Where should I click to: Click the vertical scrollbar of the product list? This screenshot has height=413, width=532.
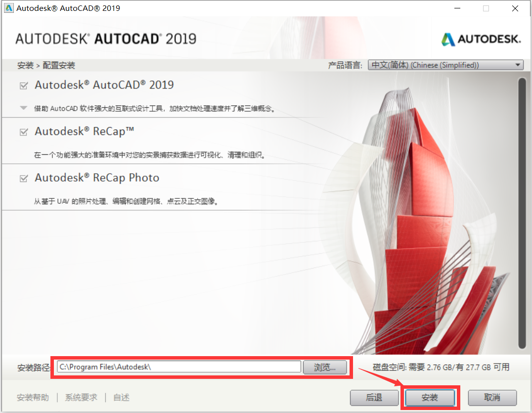(522, 213)
